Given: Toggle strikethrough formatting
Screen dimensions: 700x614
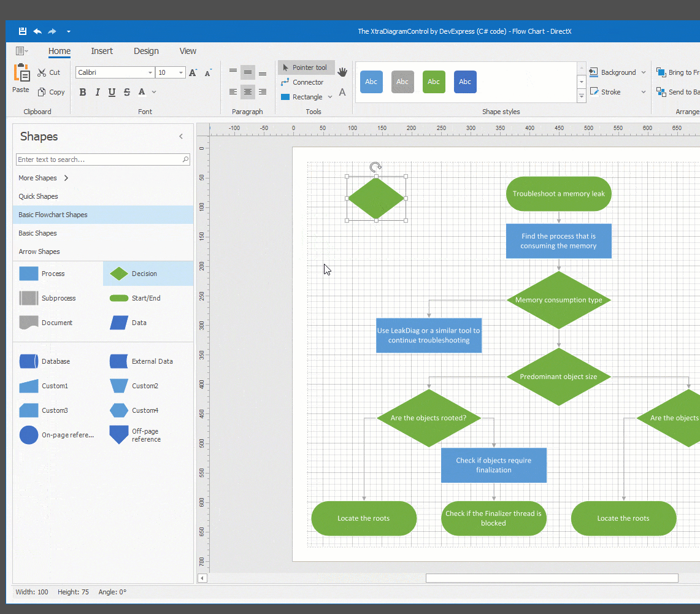Looking at the screenshot, I should (x=127, y=92).
